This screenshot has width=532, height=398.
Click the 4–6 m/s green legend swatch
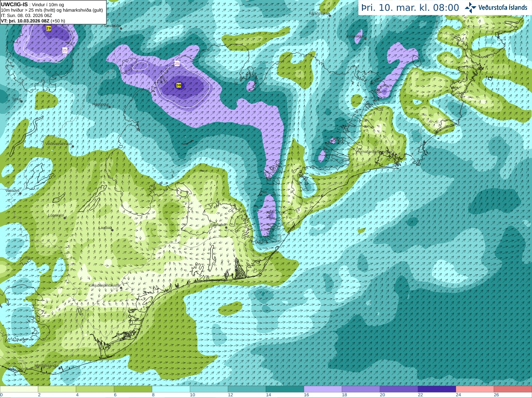click(95, 389)
